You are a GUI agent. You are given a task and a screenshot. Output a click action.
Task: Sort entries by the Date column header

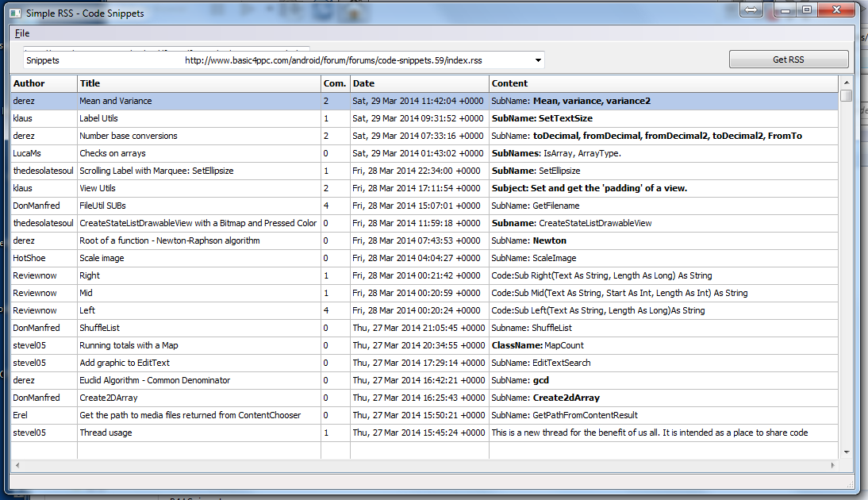(x=419, y=83)
